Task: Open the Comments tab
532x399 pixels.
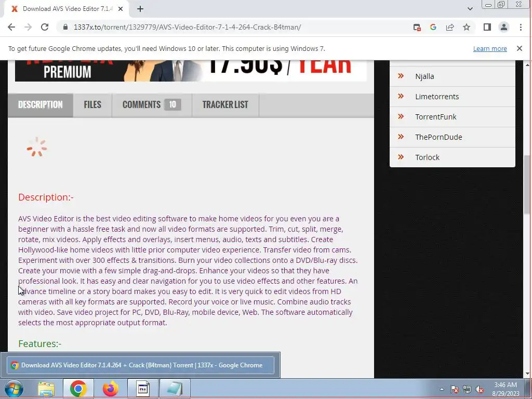Action: tap(152, 105)
